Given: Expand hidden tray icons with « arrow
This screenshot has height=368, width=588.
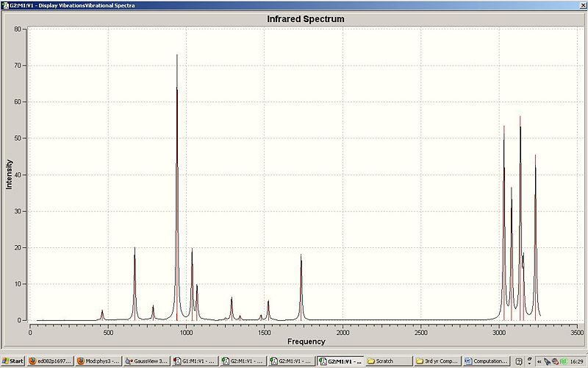Looking at the screenshot, I should tap(539, 361).
